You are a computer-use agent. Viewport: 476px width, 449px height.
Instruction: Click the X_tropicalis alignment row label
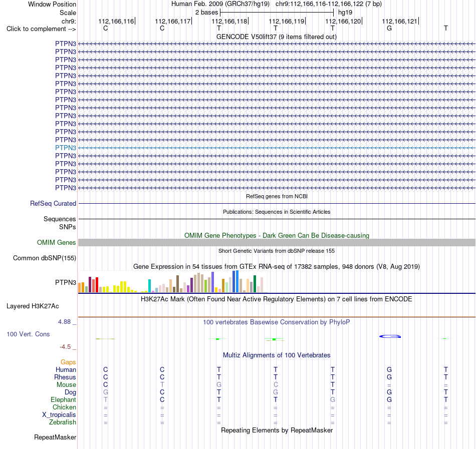click(59, 415)
